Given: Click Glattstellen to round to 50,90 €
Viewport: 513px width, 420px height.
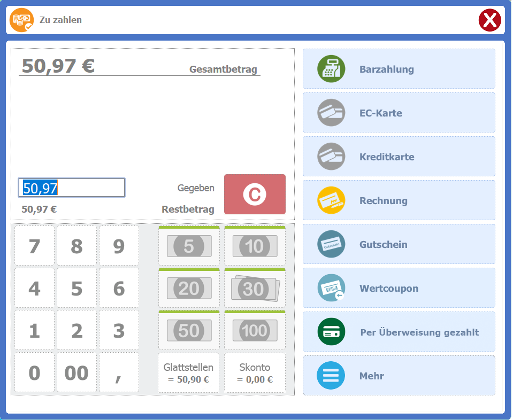Looking at the screenshot, I should (189, 373).
